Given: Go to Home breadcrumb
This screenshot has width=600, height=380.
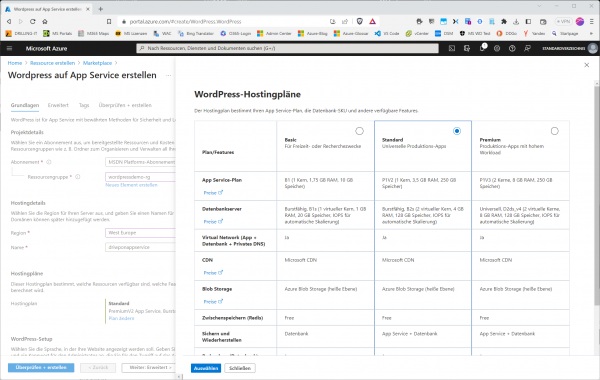Looking at the screenshot, I should click(15, 63).
